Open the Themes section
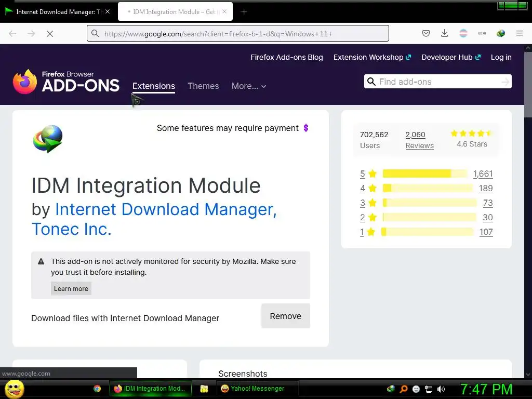Viewport: 532px width, 399px height. [x=203, y=86]
